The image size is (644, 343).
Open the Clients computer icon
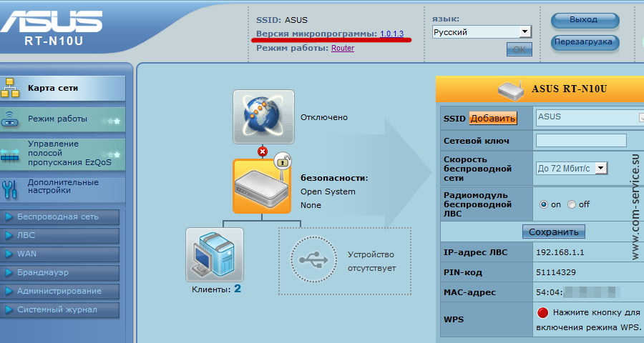coord(215,255)
